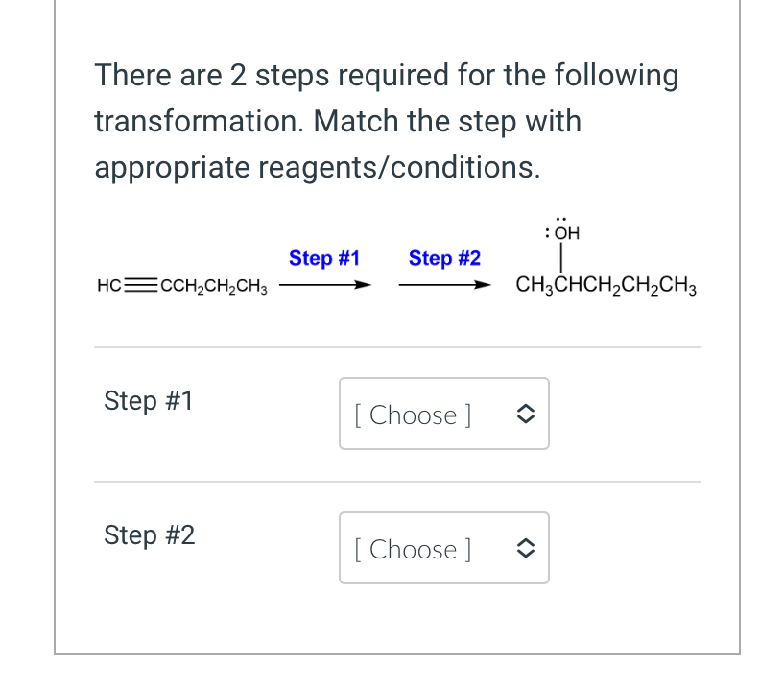Click the blue Step #1 label above the arrow
The height and width of the screenshot is (688, 784).
click(x=324, y=258)
